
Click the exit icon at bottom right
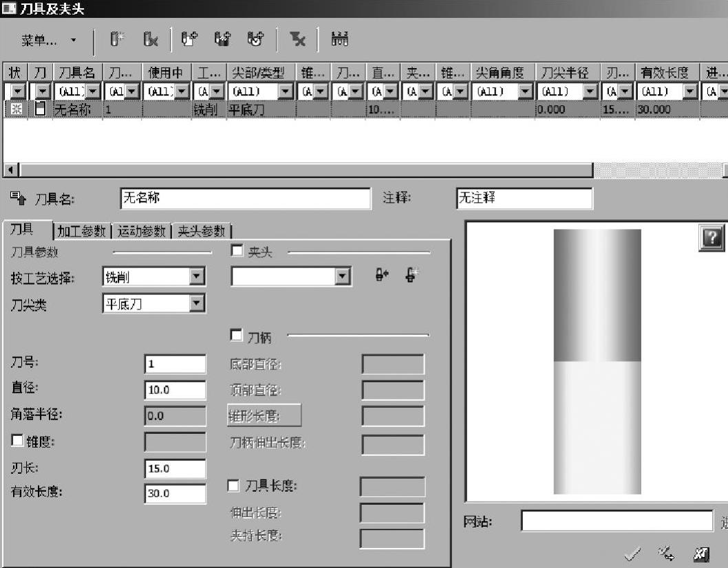pyautogui.click(x=700, y=552)
